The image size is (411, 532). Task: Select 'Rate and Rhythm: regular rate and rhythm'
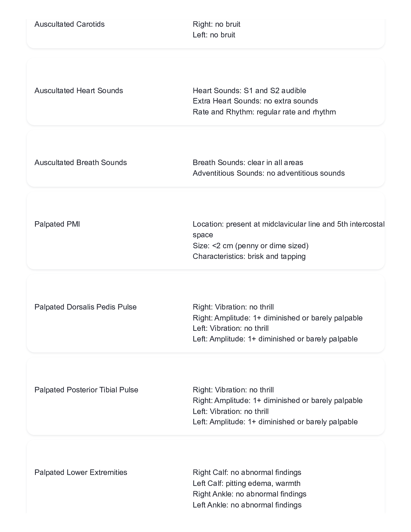[264, 112]
